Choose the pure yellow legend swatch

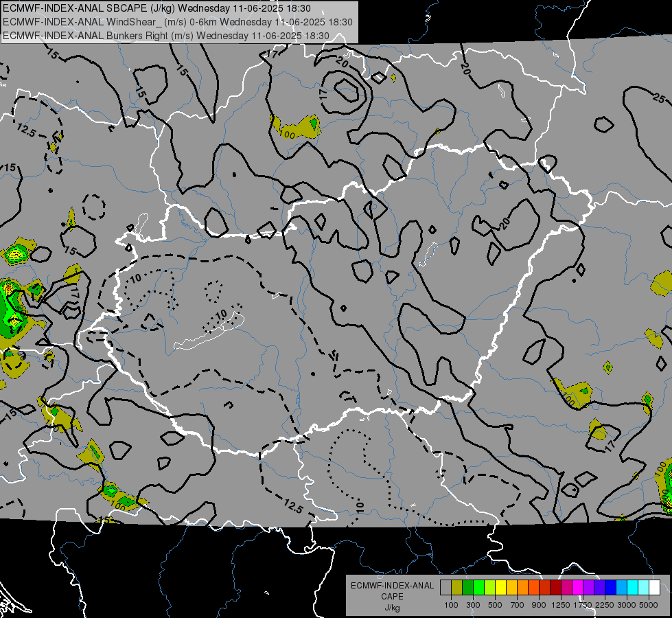(x=500, y=588)
